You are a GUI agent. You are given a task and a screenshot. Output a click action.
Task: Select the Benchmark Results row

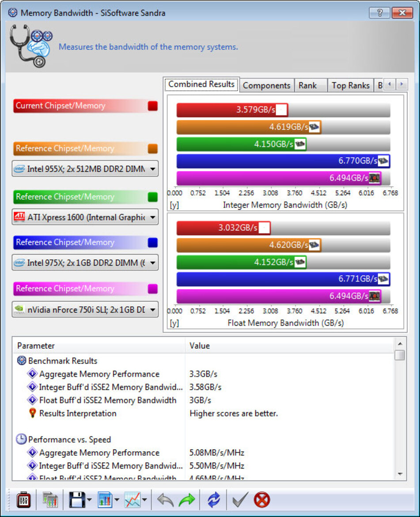[x=203, y=361]
